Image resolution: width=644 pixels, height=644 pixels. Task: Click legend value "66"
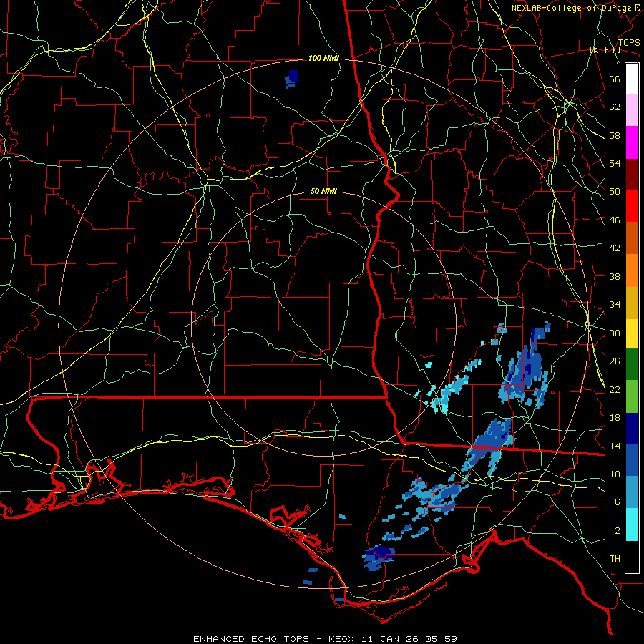point(615,79)
